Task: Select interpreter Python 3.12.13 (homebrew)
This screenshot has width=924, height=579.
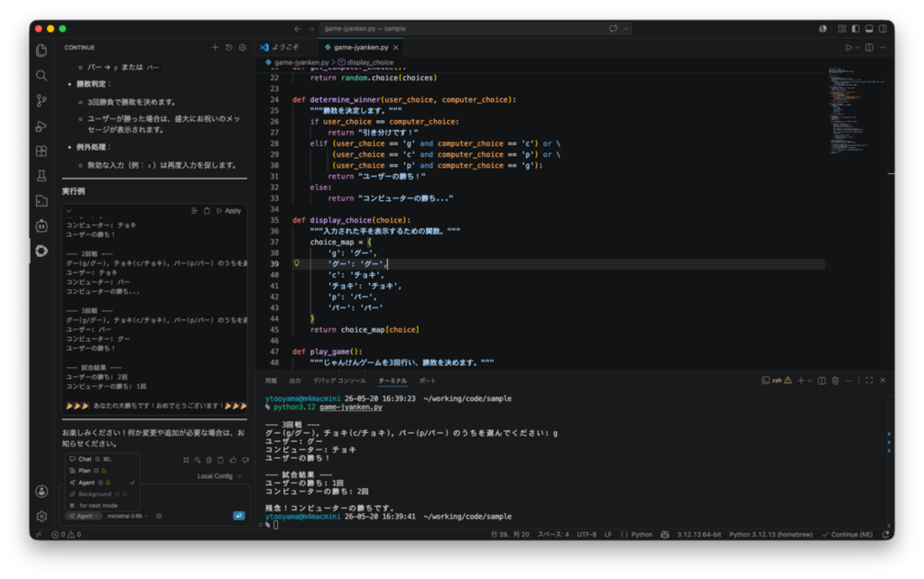Action: click(x=771, y=534)
